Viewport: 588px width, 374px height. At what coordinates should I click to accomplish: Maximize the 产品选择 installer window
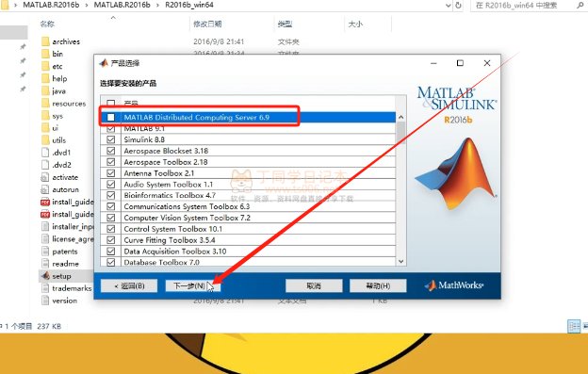(460, 63)
